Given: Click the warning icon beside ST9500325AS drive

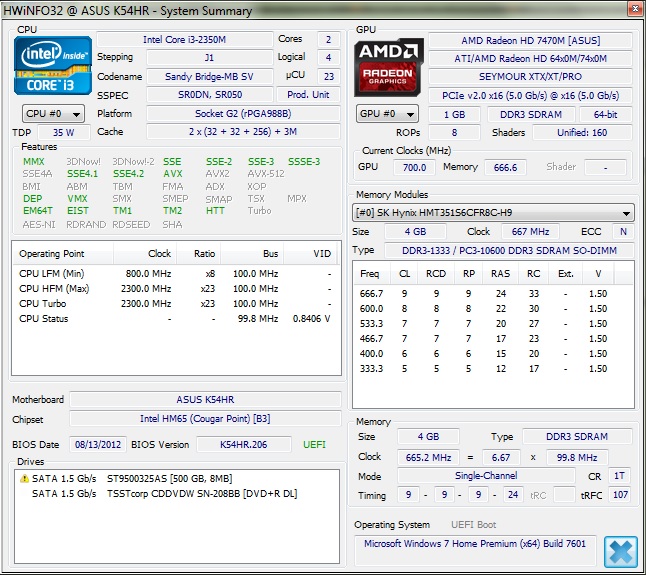Looking at the screenshot, I should (x=24, y=478).
